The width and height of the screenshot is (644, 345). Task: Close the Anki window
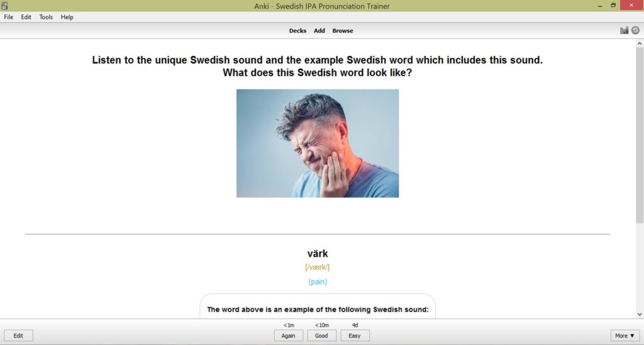[x=631, y=5]
